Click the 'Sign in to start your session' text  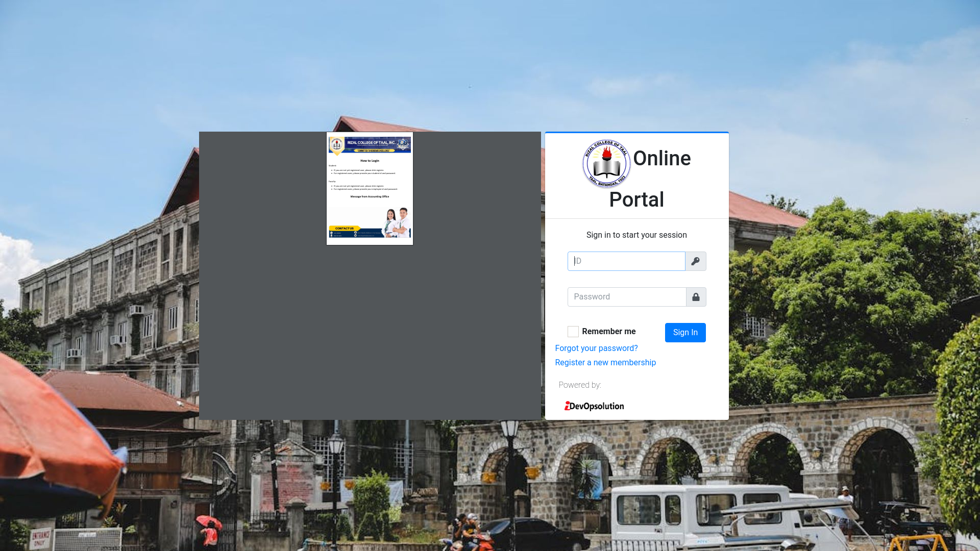(x=636, y=235)
